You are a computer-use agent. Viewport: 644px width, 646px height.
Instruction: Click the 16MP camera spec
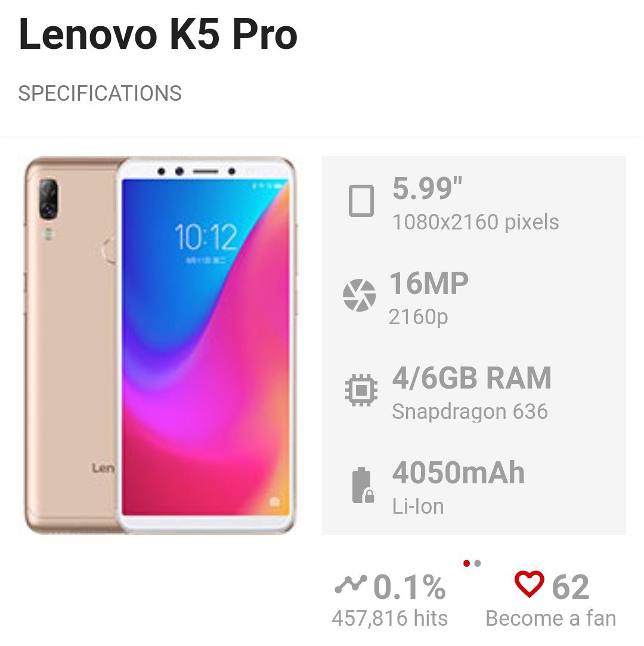coord(429,283)
